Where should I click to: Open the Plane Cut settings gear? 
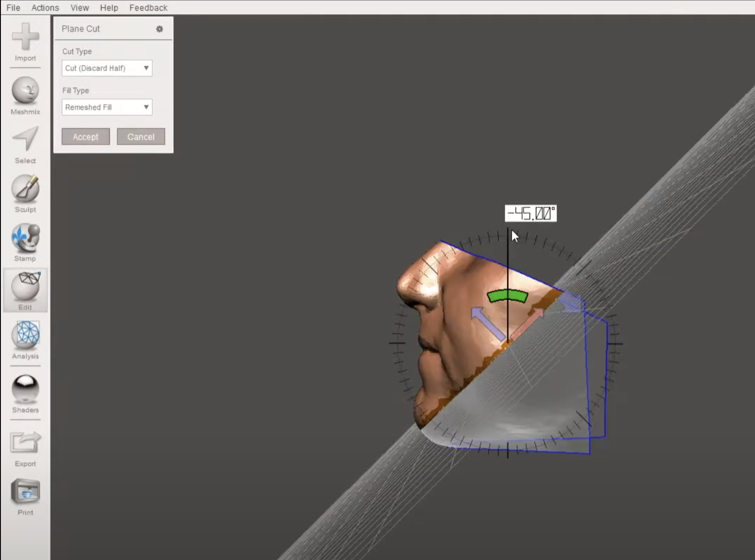pyautogui.click(x=160, y=29)
